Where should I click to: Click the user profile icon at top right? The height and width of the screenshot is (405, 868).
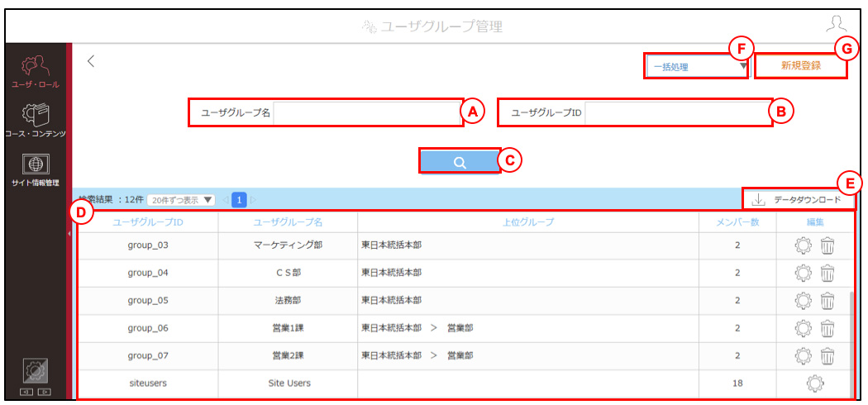pos(836,25)
